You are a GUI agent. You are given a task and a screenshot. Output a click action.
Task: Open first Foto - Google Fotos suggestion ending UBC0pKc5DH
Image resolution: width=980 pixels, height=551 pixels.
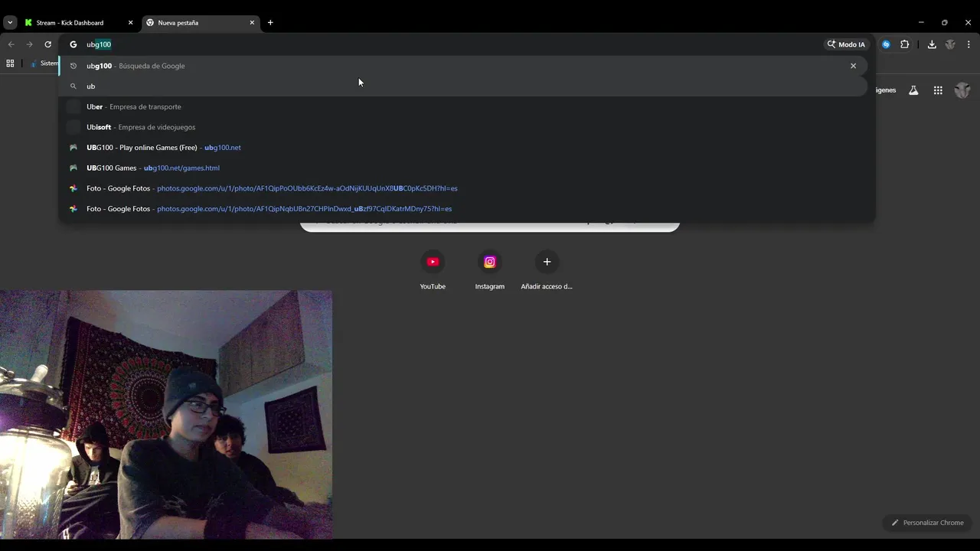pos(463,188)
